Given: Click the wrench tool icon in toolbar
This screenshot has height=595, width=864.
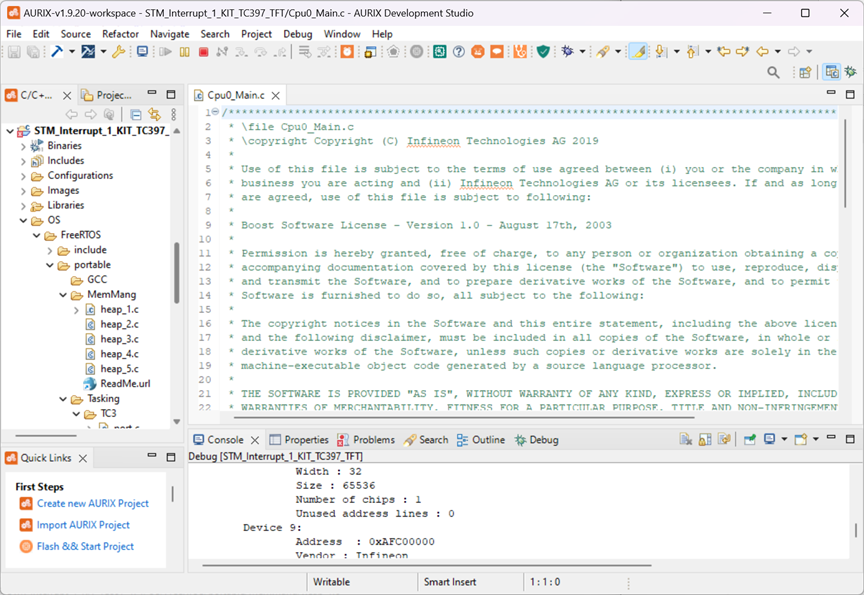Looking at the screenshot, I should (x=118, y=52).
